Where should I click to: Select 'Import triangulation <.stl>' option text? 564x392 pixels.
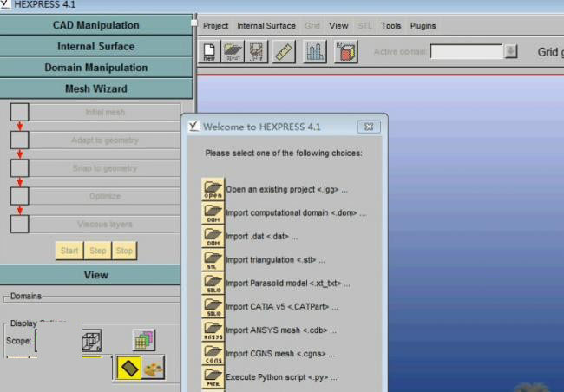click(x=275, y=259)
